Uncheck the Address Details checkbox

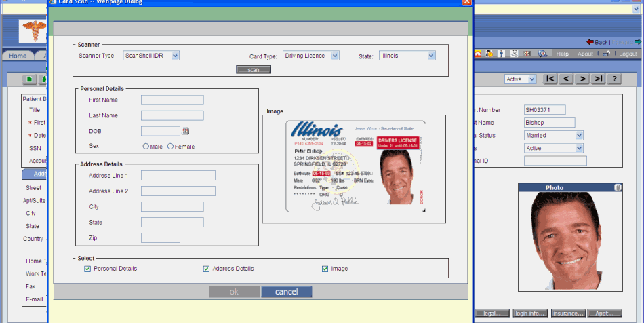pos(206,269)
